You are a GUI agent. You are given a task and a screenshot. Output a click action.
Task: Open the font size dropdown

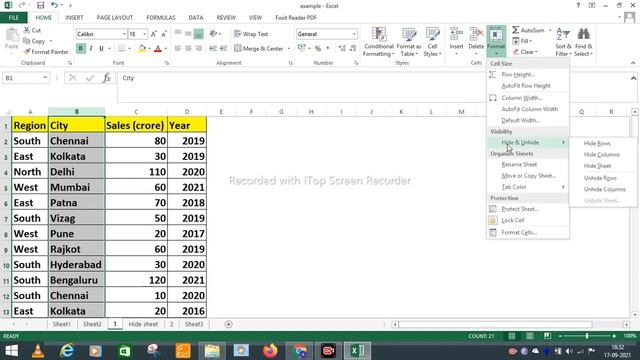[144, 34]
